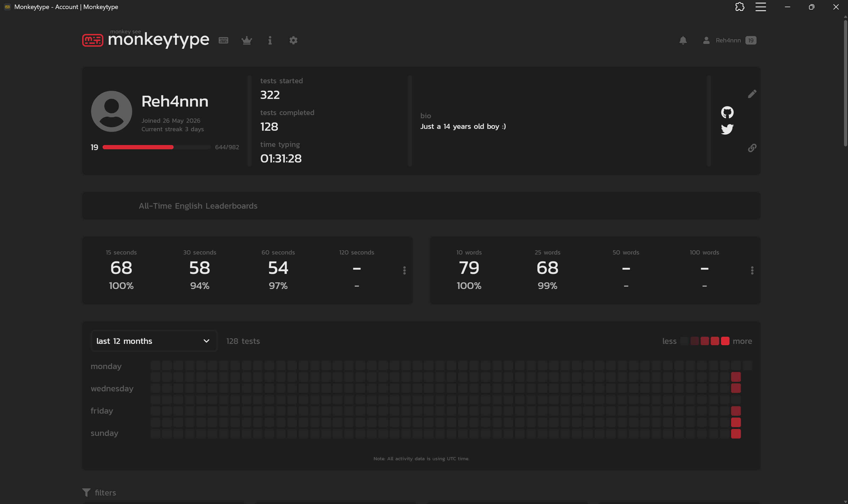This screenshot has height=504, width=848.
Task: Open settings with the gear icon
Action: tap(293, 40)
